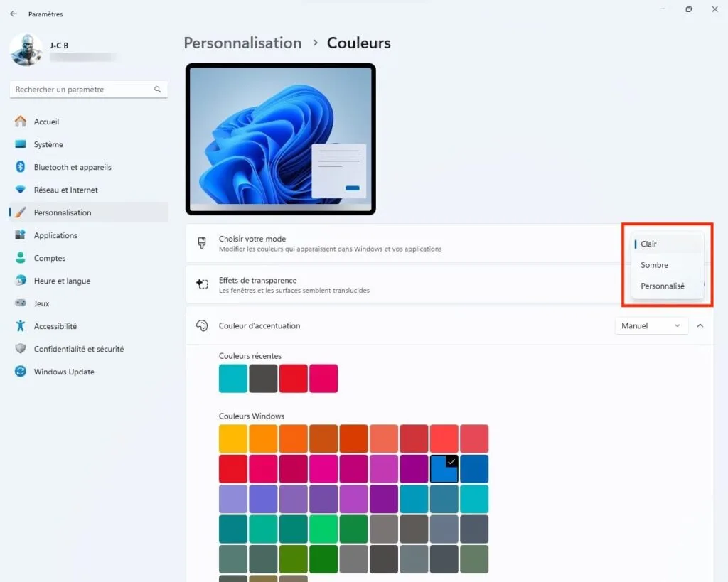Minimize the Paramètres window

point(663,9)
